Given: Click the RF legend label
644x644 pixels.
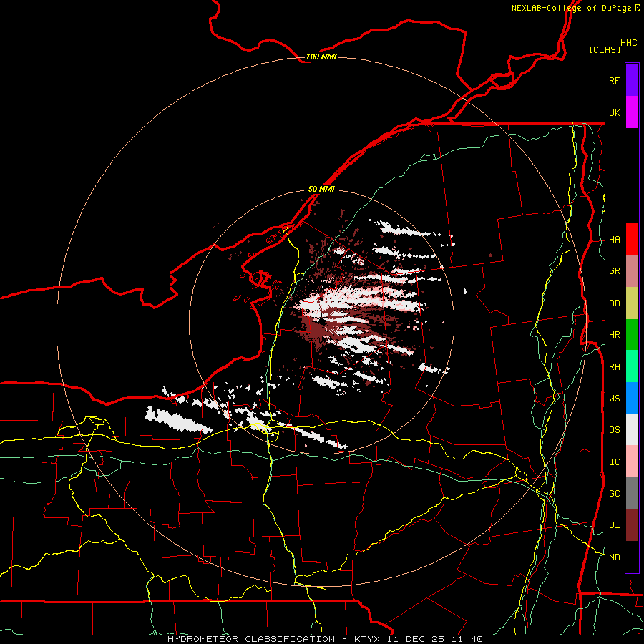Looking at the screenshot, I should pyautogui.click(x=614, y=80).
